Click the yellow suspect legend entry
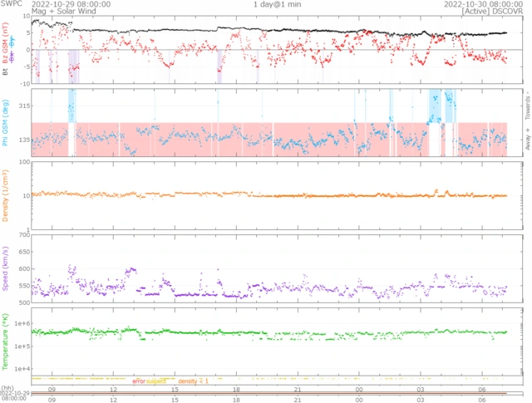This screenshot has width=532, height=403. pyautogui.click(x=156, y=381)
